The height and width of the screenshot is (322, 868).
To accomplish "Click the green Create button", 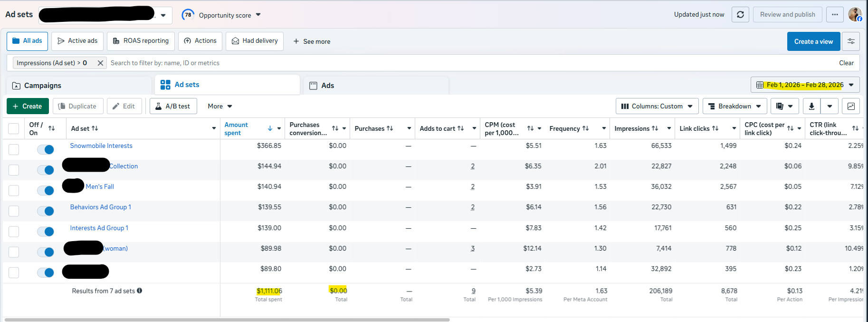I will pos(28,106).
